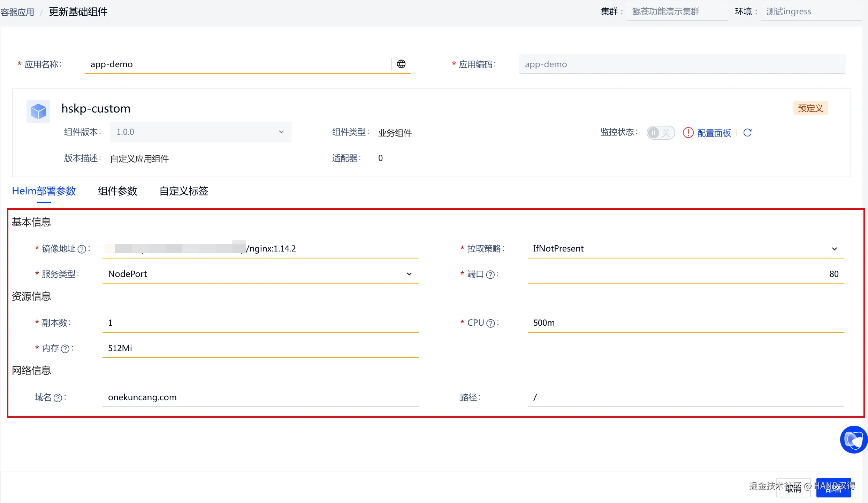The height and width of the screenshot is (503, 868).
Task: Open the 配置面板 link
Action: point(714,133)
